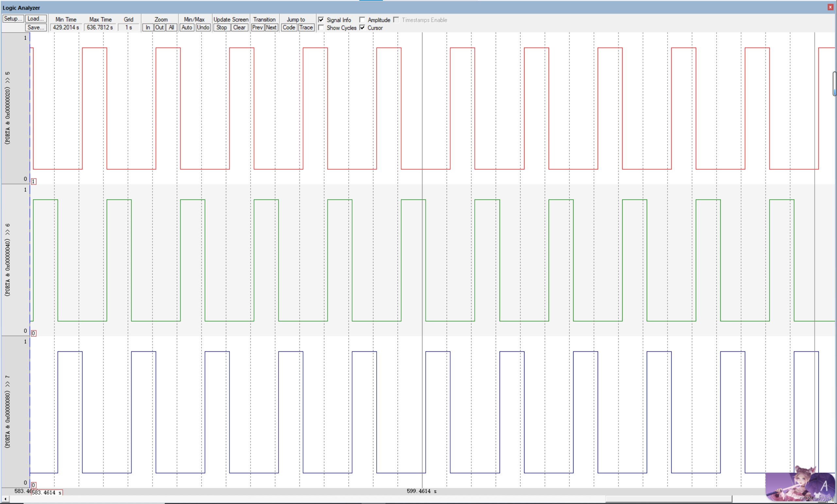Click the Clear trace data icon
The width and height of the screenshot is (837, 504).
click(x=239, y=27)
